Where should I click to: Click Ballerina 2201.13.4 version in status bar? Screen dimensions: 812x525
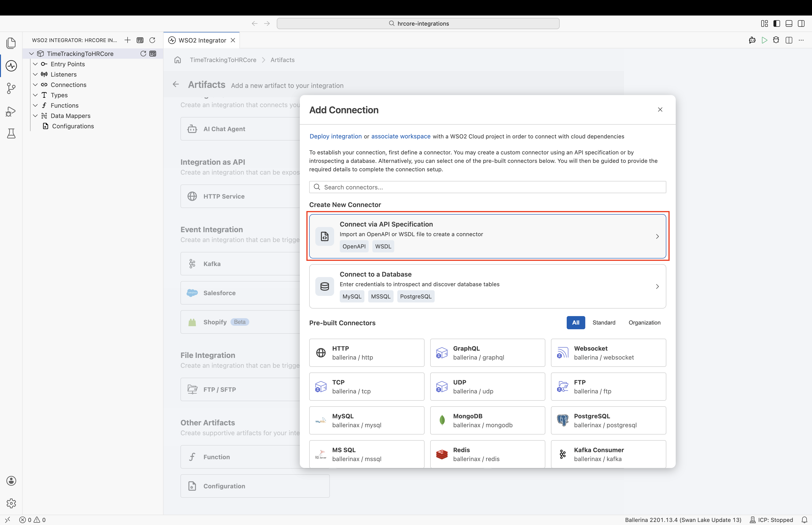(x=683, y=520)
